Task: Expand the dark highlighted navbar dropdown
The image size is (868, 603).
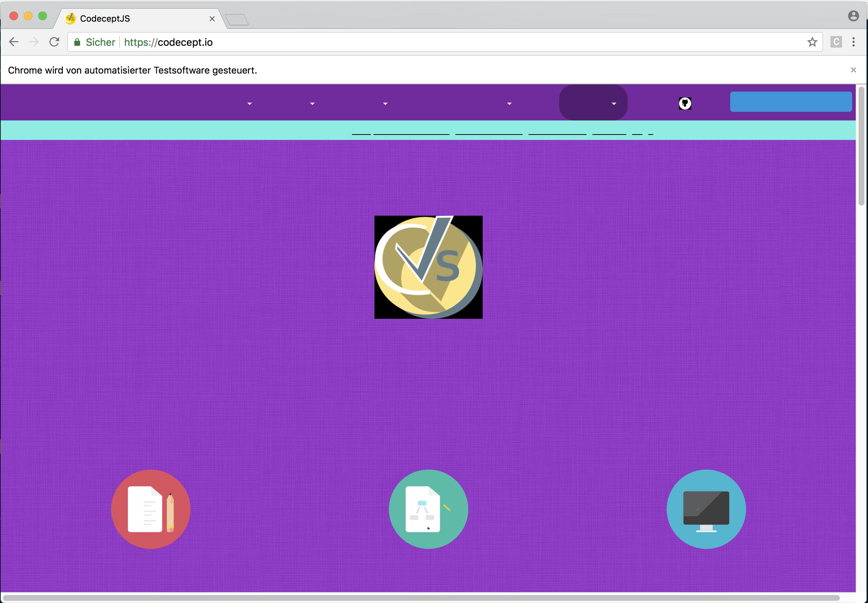Action: click(x=593, y=102)
